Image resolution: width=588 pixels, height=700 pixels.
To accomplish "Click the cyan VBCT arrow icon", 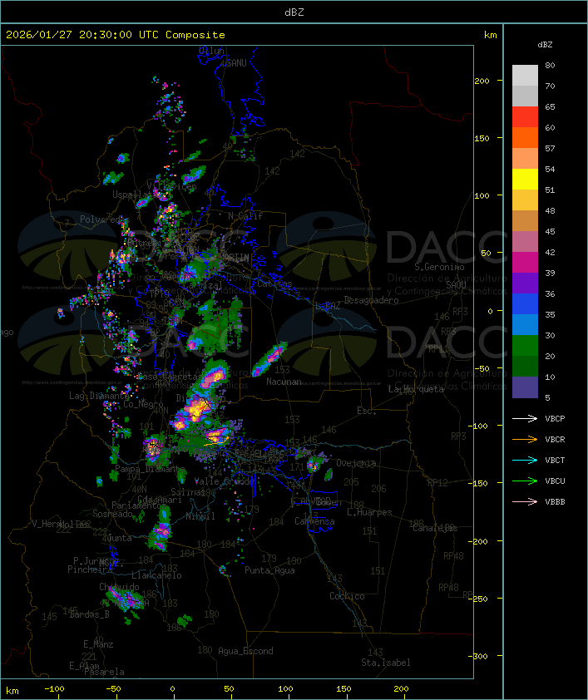I will pyautogui.click(x=525, y=460).
